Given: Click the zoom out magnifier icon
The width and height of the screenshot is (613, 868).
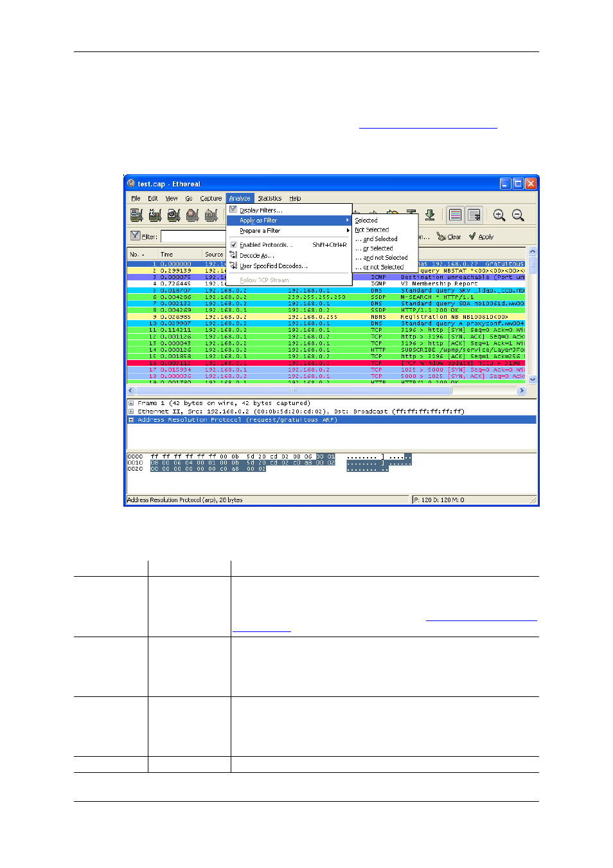Looking at the screenshot, I should pos(518,215).
